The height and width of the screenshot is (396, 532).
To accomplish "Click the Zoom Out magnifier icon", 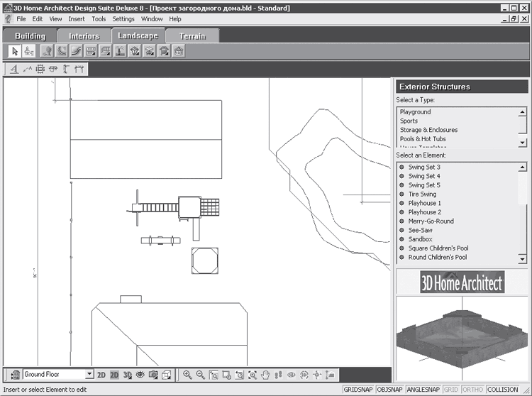I will 201,375.
